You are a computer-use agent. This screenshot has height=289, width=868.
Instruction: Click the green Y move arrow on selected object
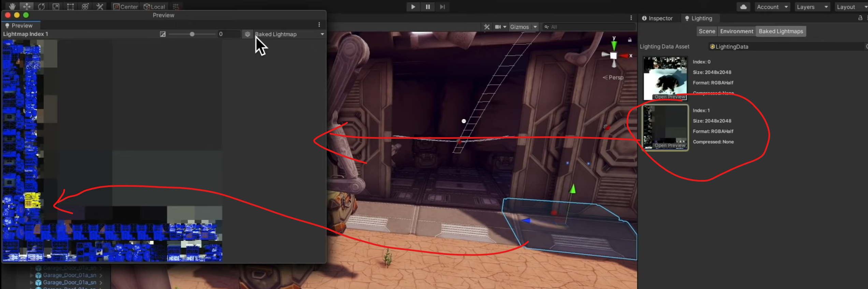click(573, 189)
